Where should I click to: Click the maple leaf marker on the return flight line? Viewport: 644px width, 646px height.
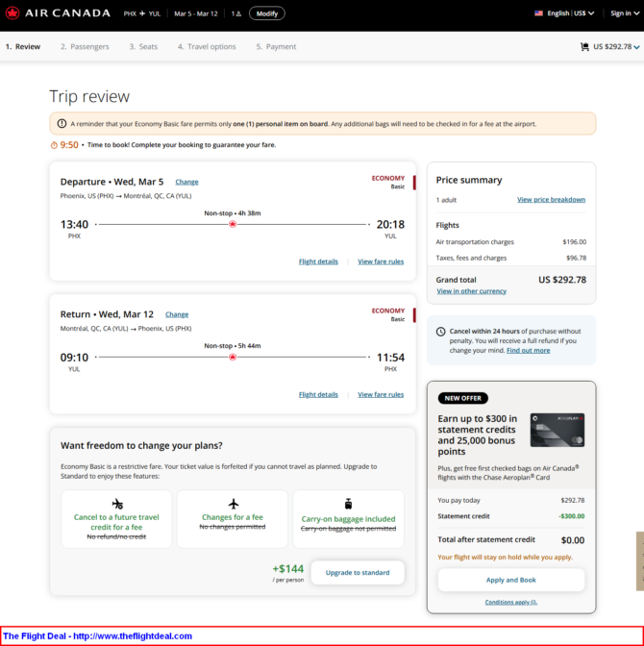pos(233,357)
